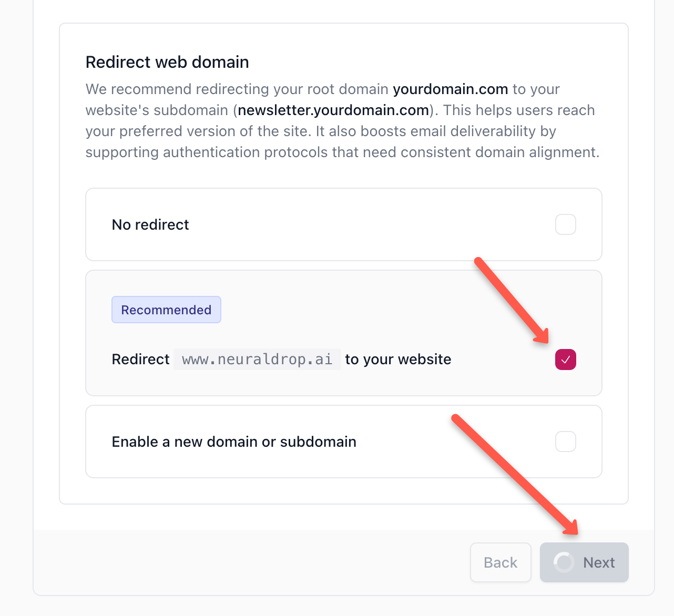The image size is (674, 616).
Task: Click the Next button
Action: pos(584,562)
